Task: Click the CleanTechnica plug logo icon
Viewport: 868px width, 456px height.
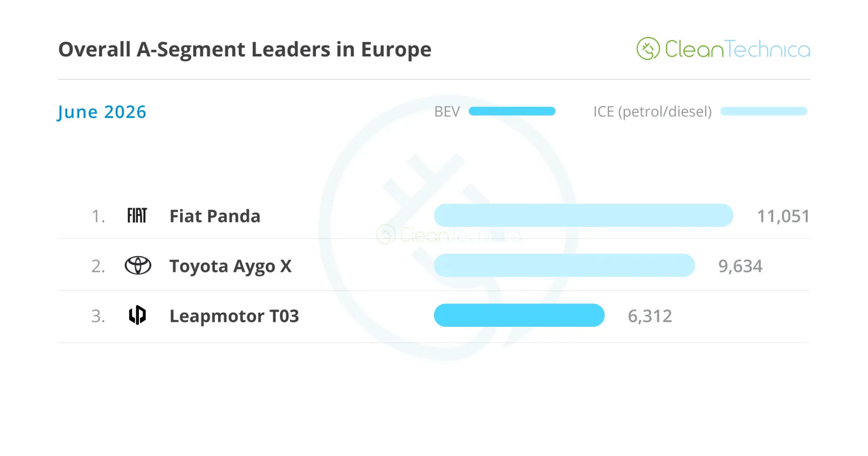Action: 648,49
